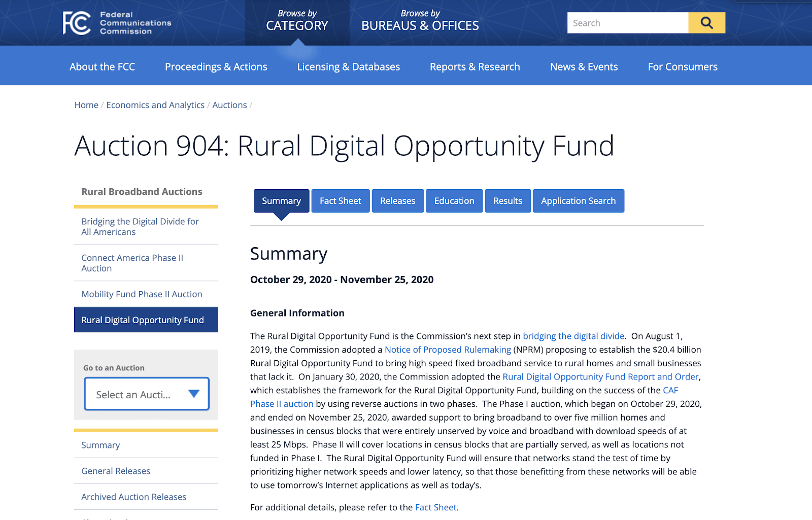
Task: Open For Consumers menu
Action: coord(683,66)
